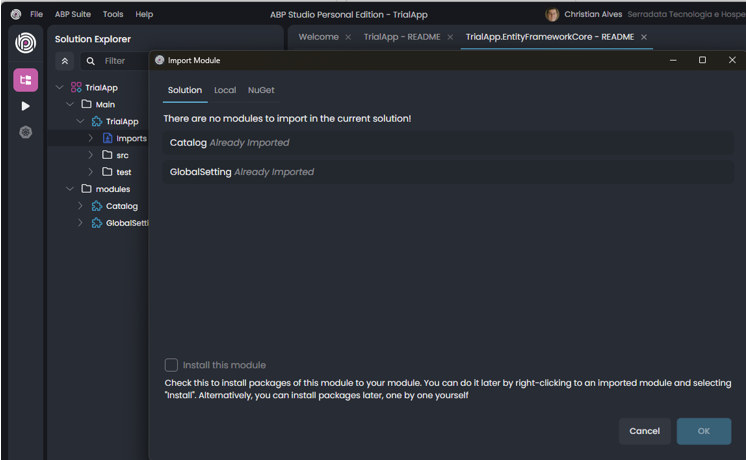The height and width of the screenshot is (460, 746).
Task: Expand the Imports node in tree
Action: pyautogui.click(x=91, y=138)
